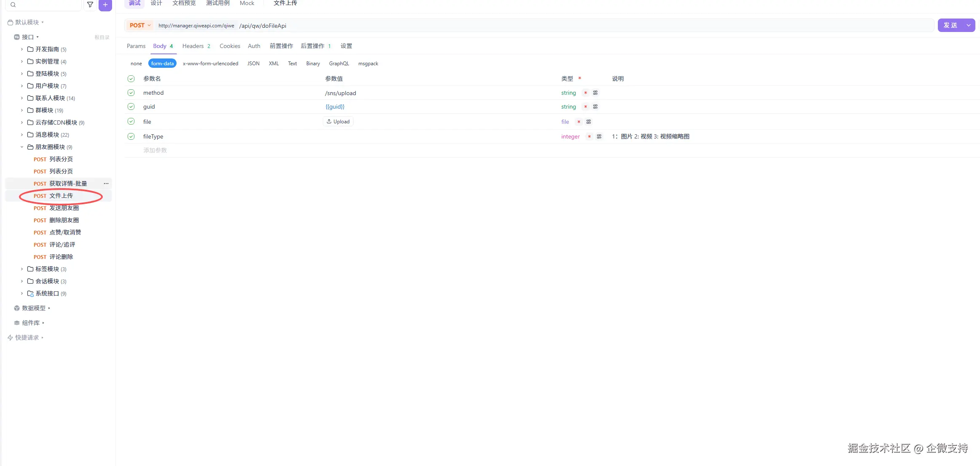Click the 快捷请求 lightning icon
Image resolution: width=980 pixels, height=466 pixels.
tap(10, 338)
